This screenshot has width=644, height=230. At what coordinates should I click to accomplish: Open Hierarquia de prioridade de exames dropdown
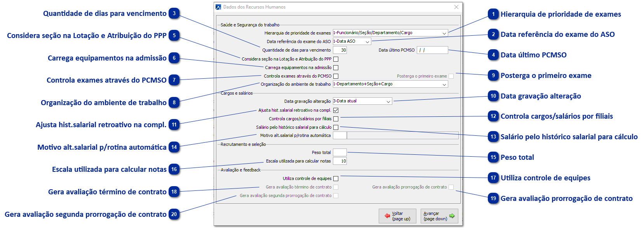click(x=444, y=33)
